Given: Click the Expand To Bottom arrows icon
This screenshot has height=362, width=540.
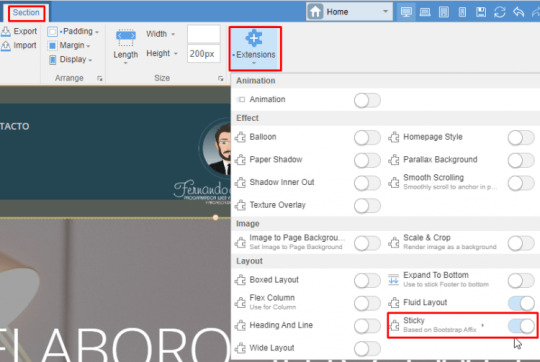Looking at the screenshot, I should (x=393, y=280).
